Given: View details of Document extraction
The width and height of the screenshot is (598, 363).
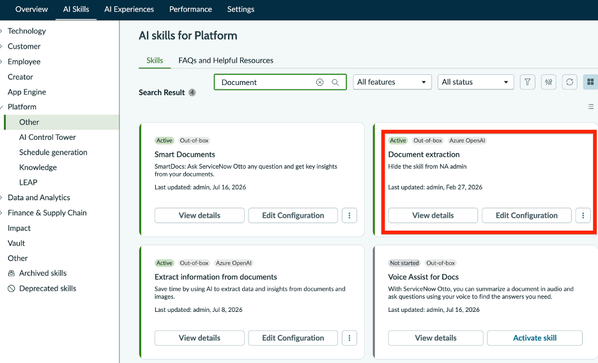Looking at the screenshot, I should point(433,215).
